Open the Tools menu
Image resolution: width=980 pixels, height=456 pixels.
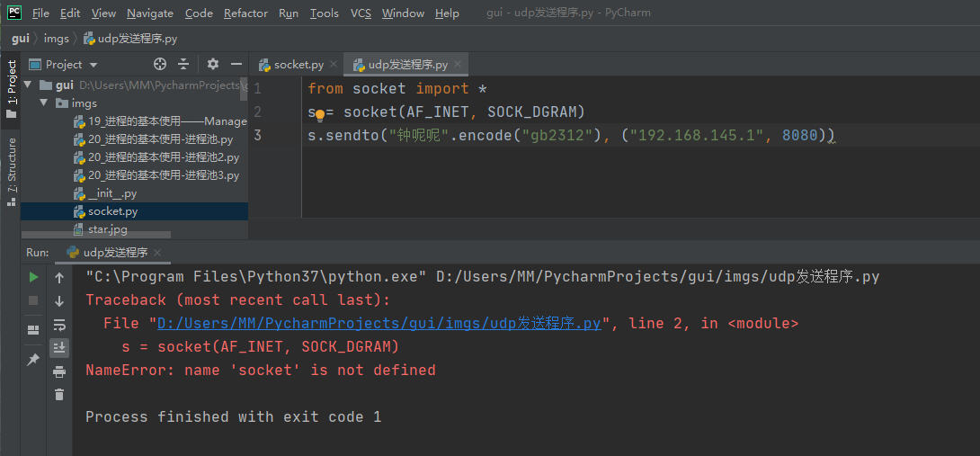pyautogui.click(x=325, y=13)
